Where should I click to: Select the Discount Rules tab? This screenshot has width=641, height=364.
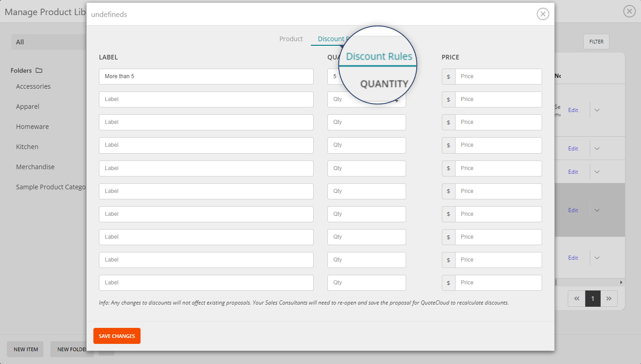pos(334,39)
